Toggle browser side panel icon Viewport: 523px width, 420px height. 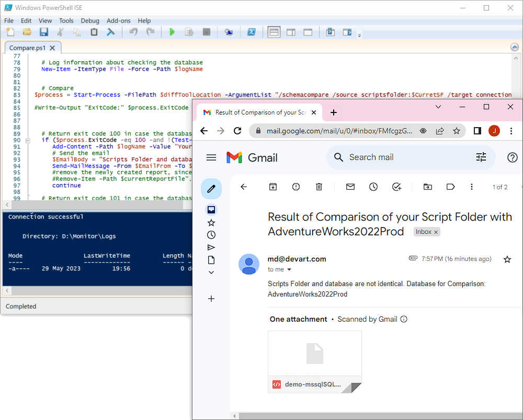(477, 131)
